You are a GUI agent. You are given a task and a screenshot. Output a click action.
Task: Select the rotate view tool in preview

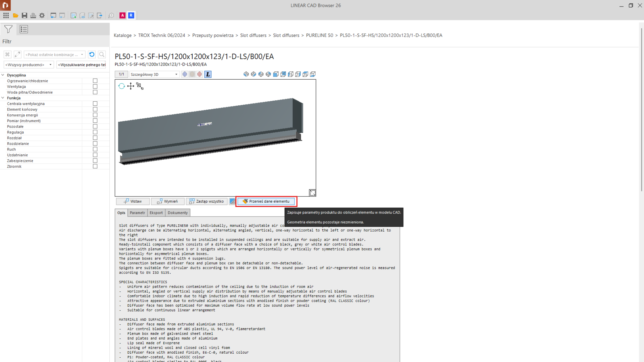point(122,86)
